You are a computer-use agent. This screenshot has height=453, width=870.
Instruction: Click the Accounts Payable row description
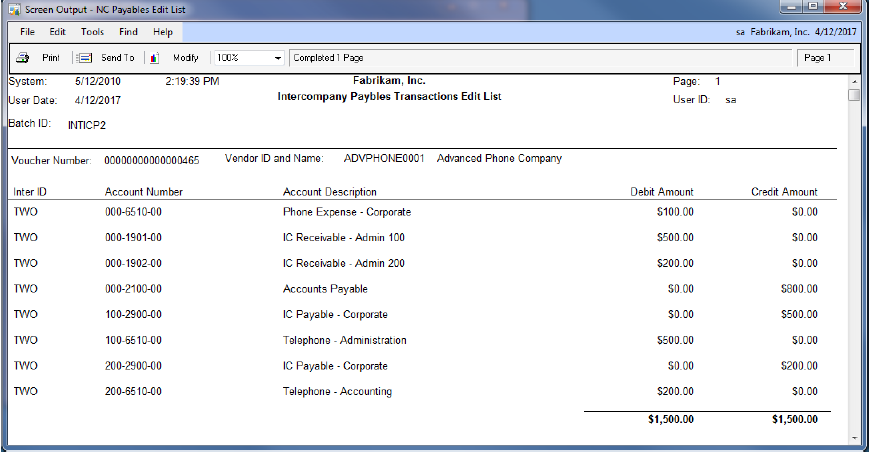pos(325,289)
